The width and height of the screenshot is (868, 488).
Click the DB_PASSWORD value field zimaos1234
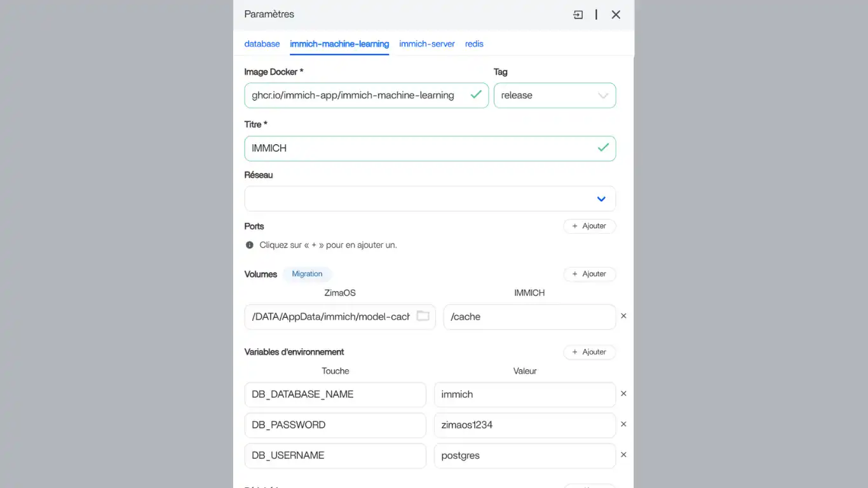point(524,425)
